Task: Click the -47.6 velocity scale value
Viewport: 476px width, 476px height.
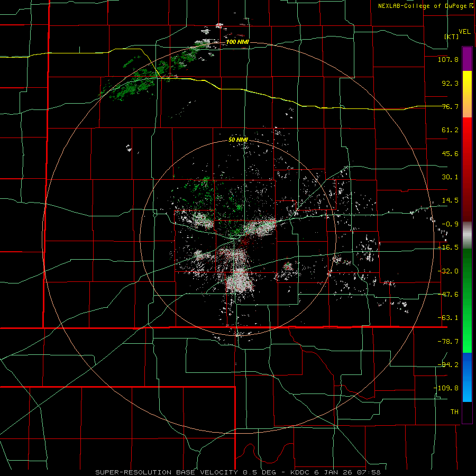Action: pos(448,295)
